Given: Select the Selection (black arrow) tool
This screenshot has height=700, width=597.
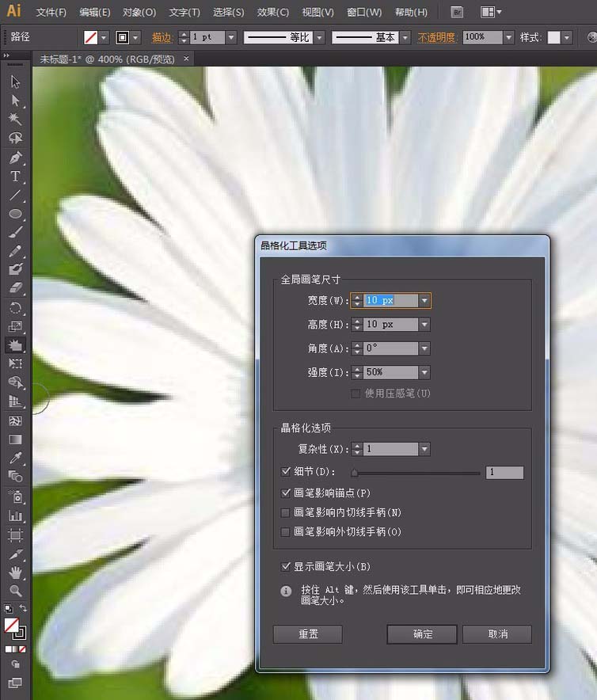Looking at the screenshot, I should 15,82.
